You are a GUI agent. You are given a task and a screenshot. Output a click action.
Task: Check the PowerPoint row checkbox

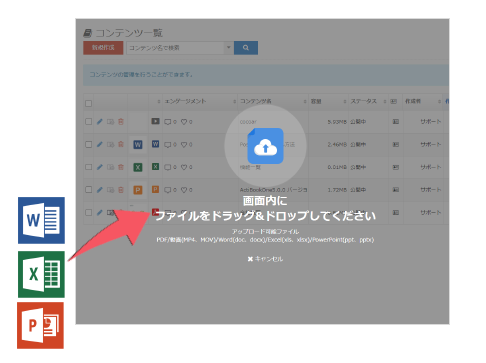coord(88,190)
